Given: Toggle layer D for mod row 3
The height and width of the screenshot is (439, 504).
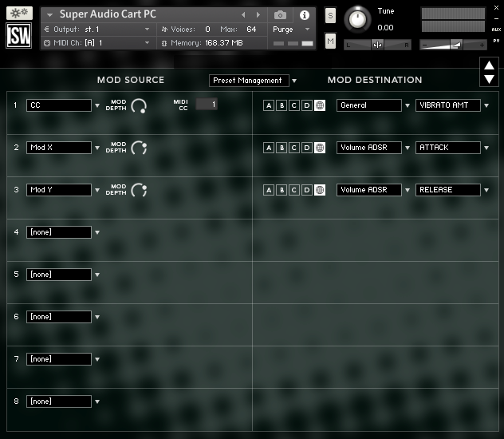Looking at the screenshot, I should tap(307, 190).
